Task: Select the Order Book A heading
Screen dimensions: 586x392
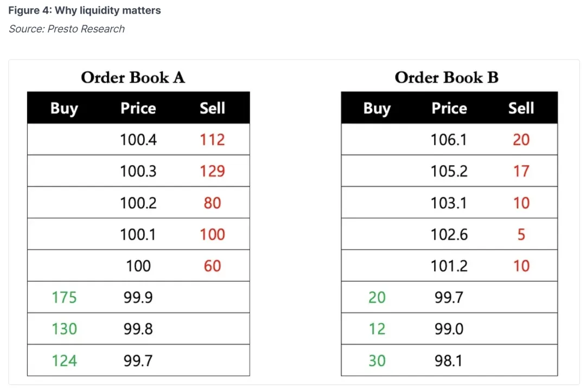Action: [x=133, y=78]
